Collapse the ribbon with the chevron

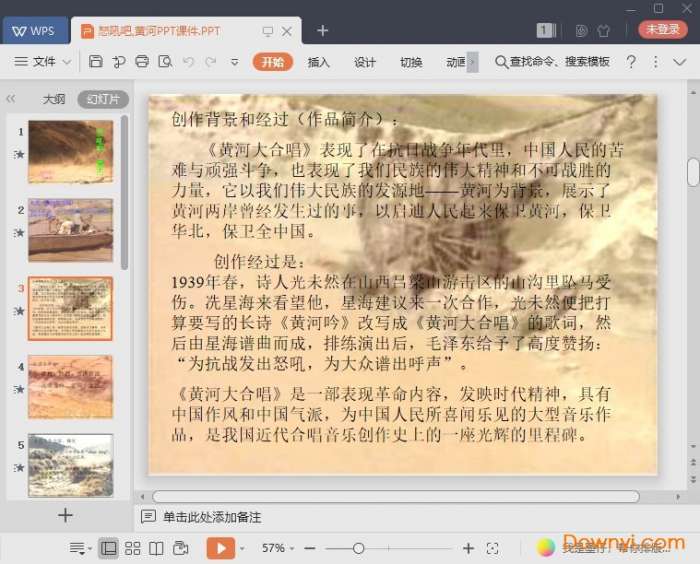[x=679, y=62]
